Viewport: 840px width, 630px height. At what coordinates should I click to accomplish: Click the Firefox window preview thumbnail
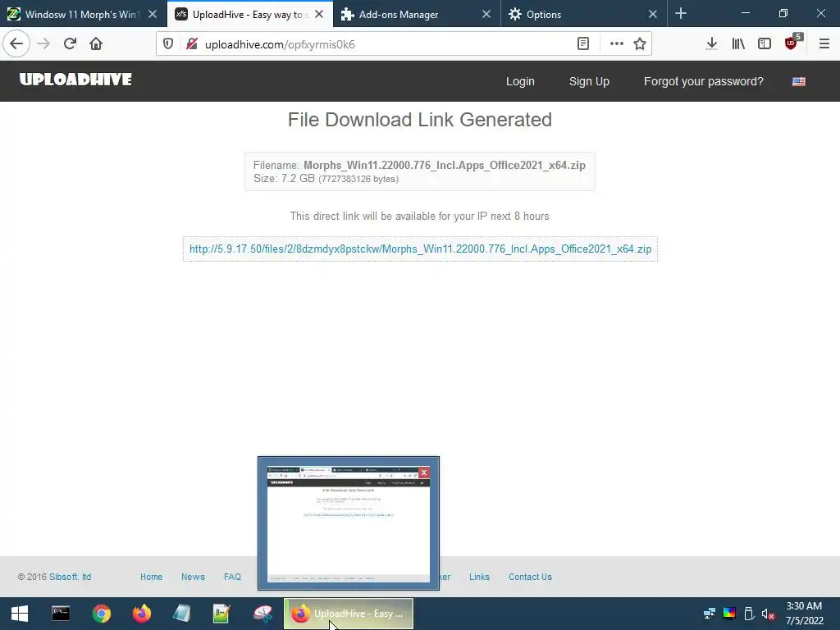(x=348, y=524)
